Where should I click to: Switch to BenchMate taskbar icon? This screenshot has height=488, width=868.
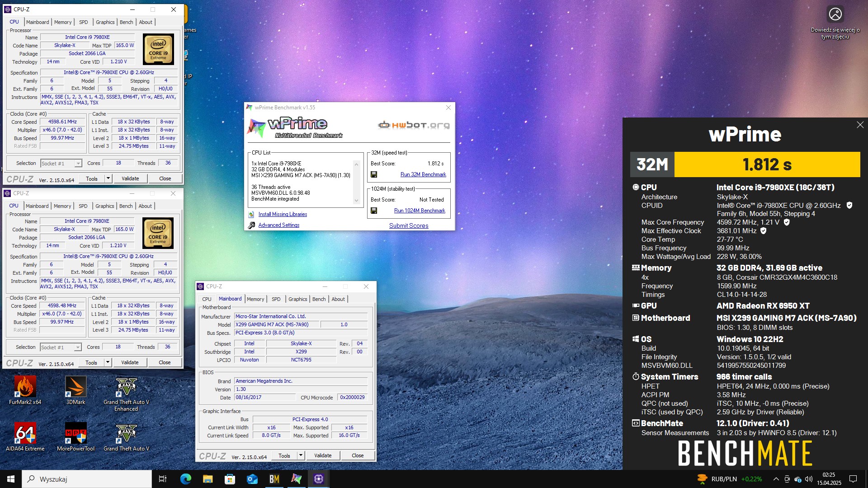(274, 479)
